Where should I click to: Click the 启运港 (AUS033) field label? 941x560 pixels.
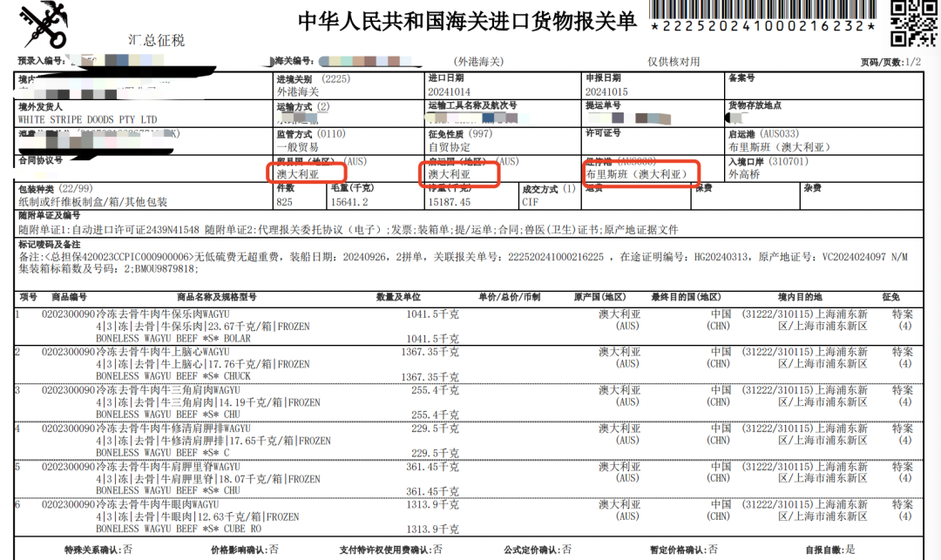tap(763, 134)
